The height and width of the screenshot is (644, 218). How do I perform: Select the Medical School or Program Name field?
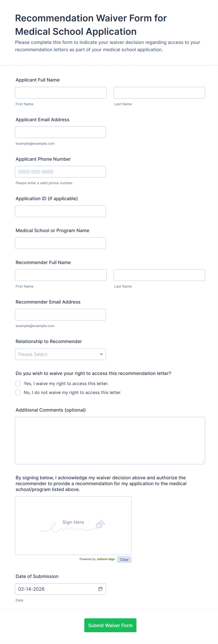[60, 243]
